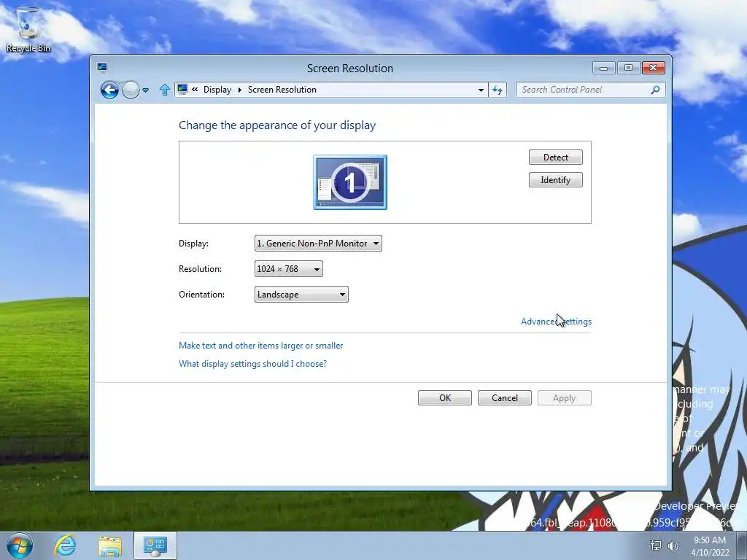Open the recent pages dropdown arrow
The width and height of the screenshot is (747, 560).
[146, 90]
